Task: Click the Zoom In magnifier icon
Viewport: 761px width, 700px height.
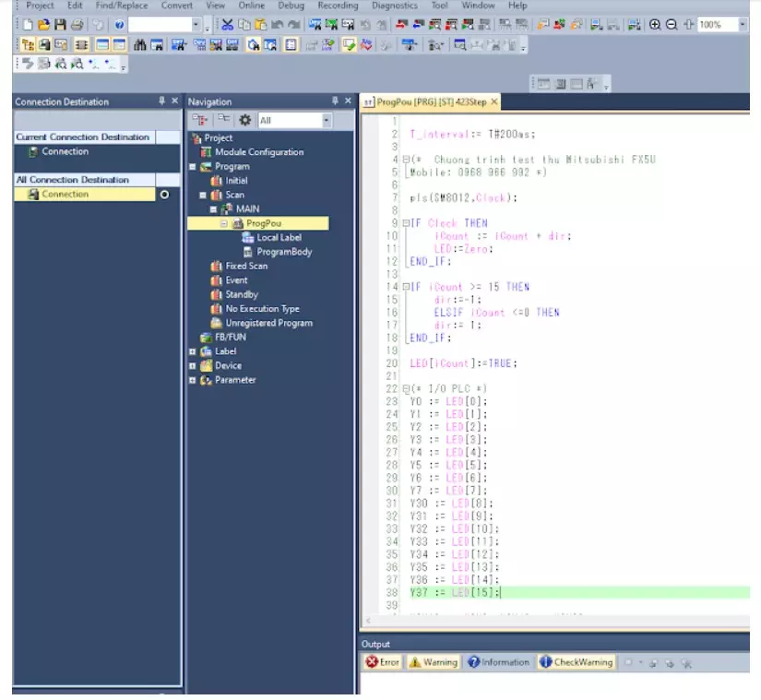Action: pyautogui.click(x=655, y=25)
